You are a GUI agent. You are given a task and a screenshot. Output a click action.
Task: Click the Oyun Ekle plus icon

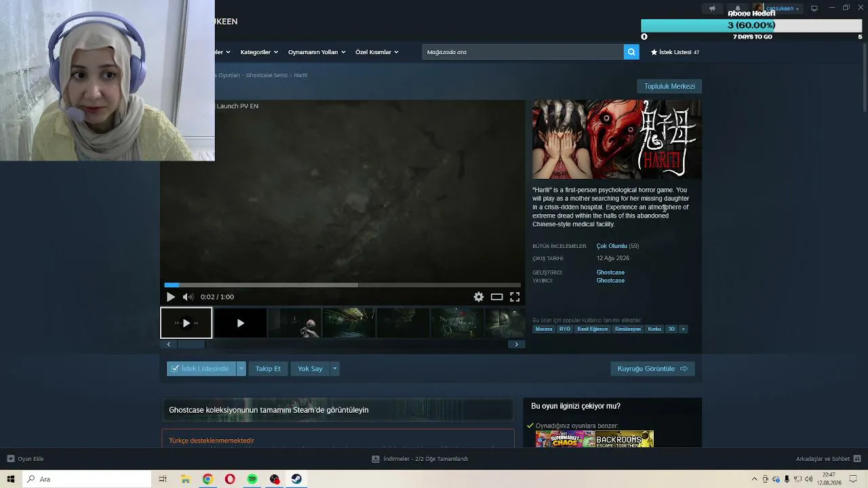pos(11,459)
